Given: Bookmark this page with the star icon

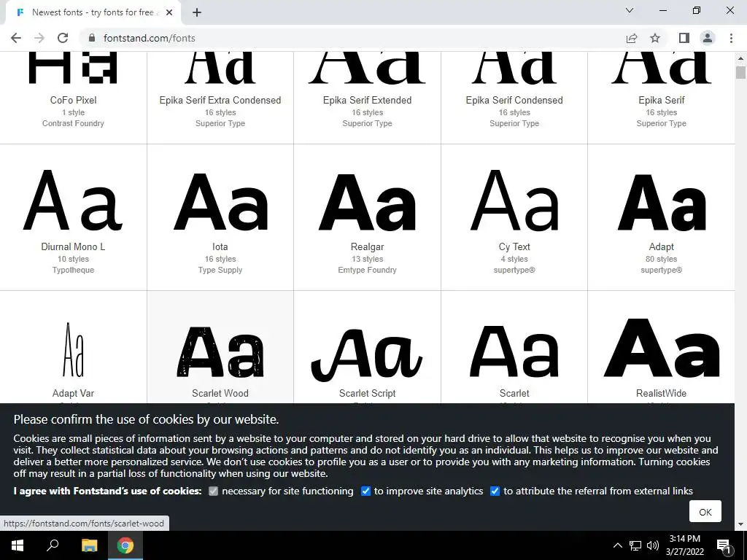Looking at the screenshot, I should 655,38.
